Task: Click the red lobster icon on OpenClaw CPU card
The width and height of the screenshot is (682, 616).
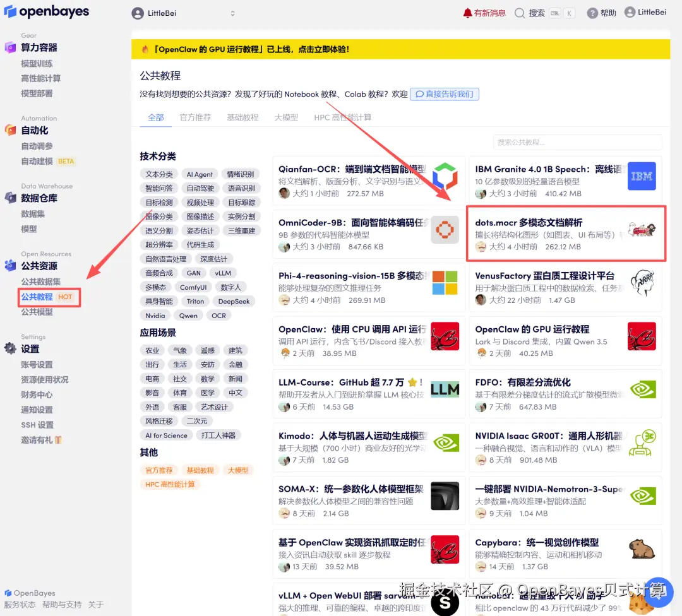Action: coord(445,336)
